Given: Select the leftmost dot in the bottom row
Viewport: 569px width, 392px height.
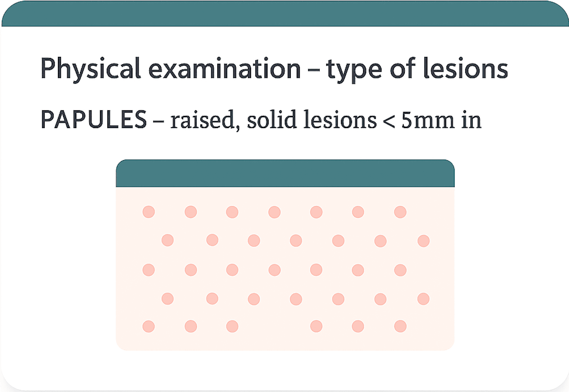Looking at the screenshot, I should tap(149, 326).
